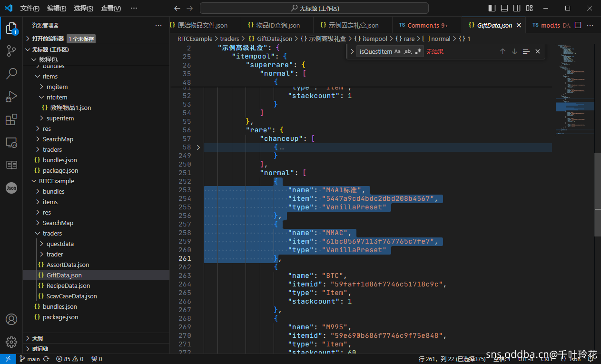Viewport: 601px width, 364px height.
Task: Go to previous find match
Action: (502, 51)
